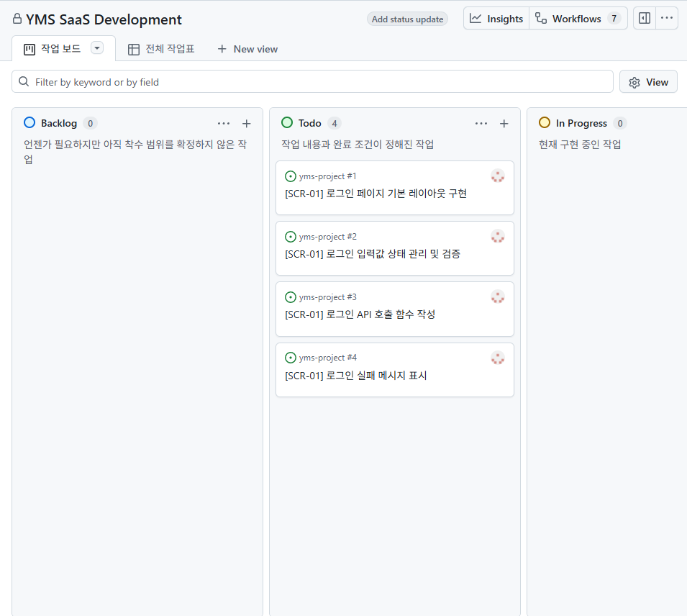Add item with Backlog column plus icon
The image size is (687, 616).
pyautogui.click(x=247, y=124)
